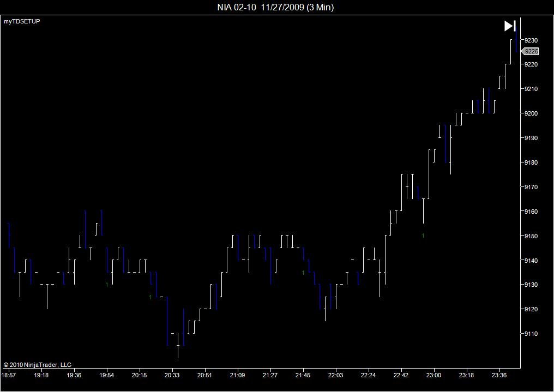Click the green setup count 1 above 21:45

pos(303,273)
